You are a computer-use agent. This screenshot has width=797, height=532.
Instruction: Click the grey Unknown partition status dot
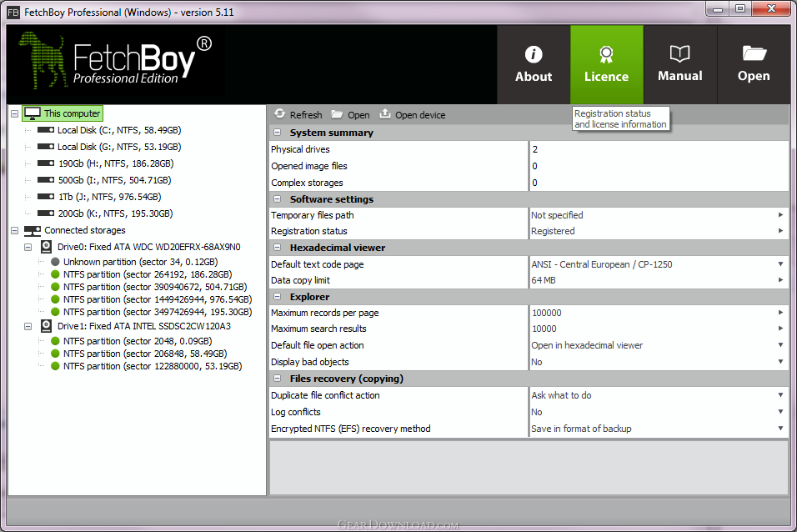55,262
